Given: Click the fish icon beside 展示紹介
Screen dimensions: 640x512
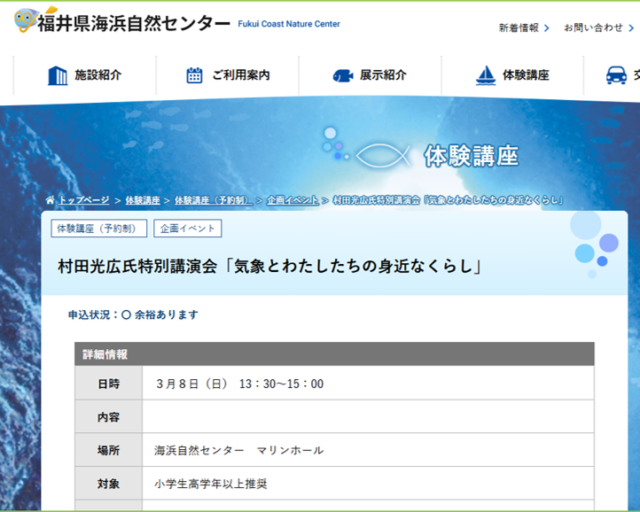Looking at the screenshot, I should (342, 75).
